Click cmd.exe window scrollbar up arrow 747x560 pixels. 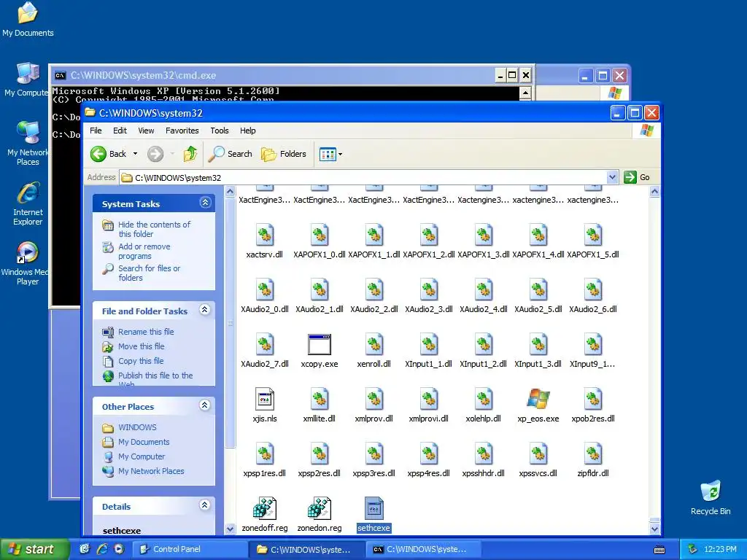tap(525, 93)
